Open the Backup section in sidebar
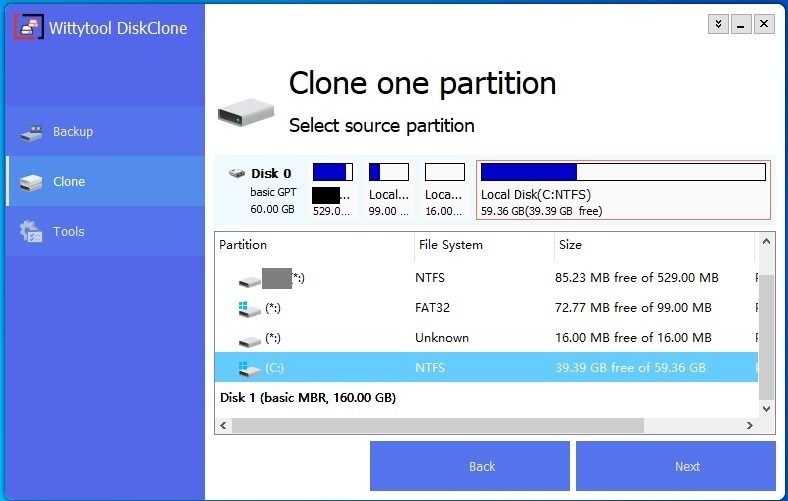The image size is (788, 501). (105, 131)
